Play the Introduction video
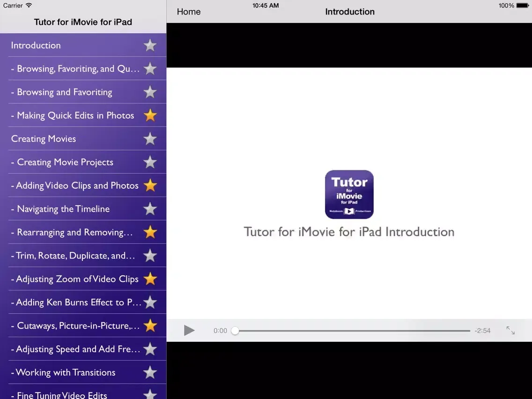The image size is (532, 399). coord(189,331)
